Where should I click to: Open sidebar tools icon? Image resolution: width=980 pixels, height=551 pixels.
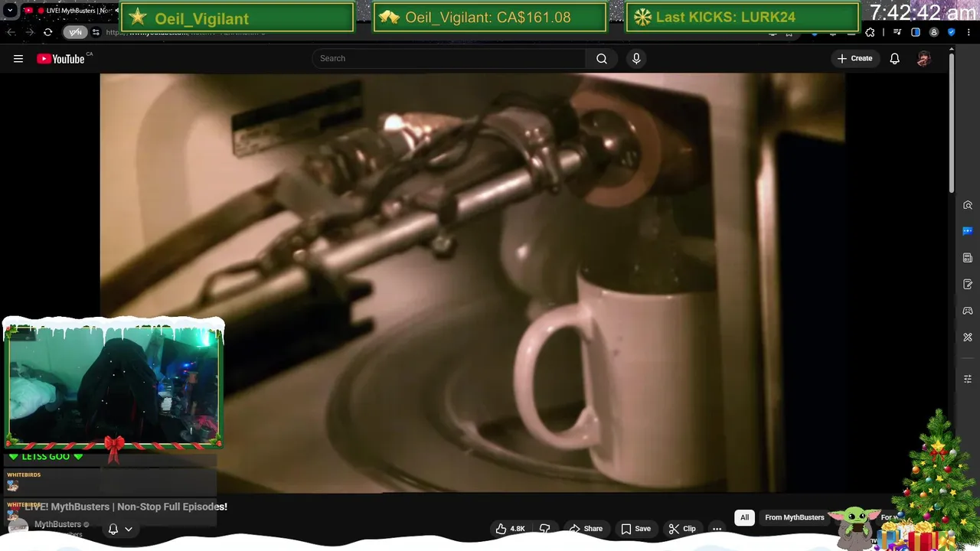(x=968, y=337)
